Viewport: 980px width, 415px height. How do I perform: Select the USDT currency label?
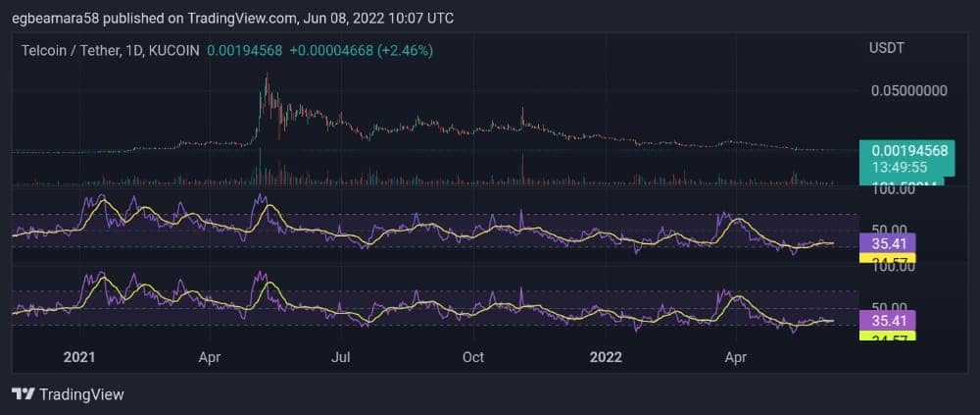click(x=887, y=48)
